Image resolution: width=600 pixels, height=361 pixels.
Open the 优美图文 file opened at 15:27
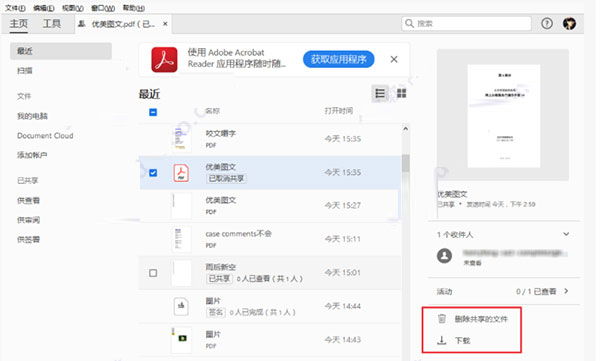coord(270,206)
